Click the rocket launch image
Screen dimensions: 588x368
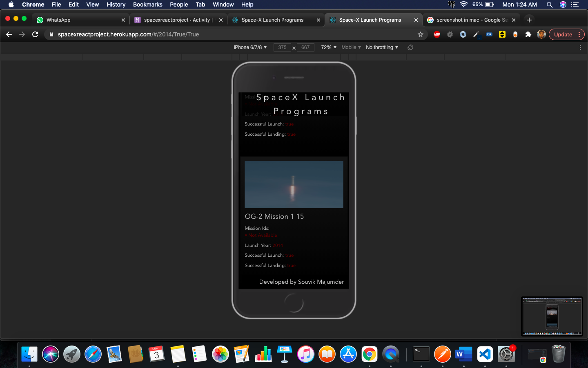(294, 184)
